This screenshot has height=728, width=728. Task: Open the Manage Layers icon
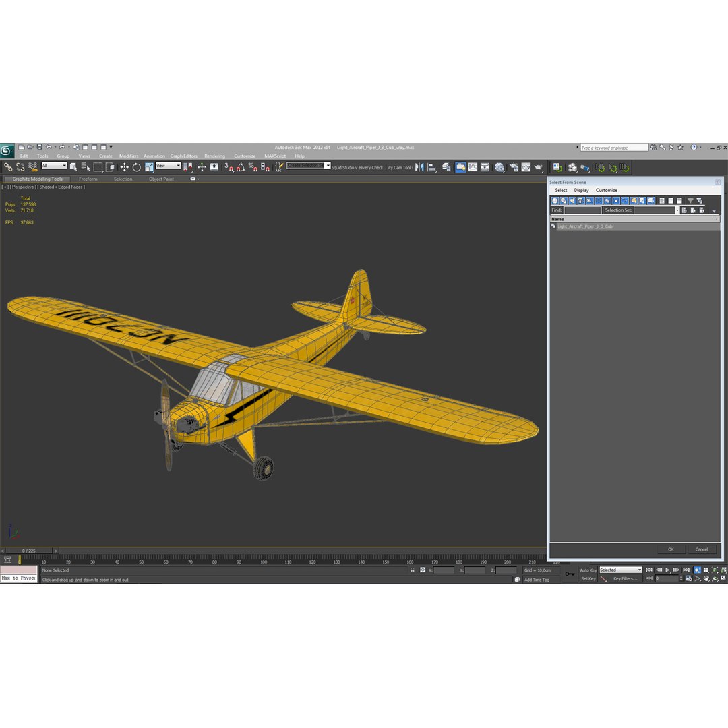[446, 167]
